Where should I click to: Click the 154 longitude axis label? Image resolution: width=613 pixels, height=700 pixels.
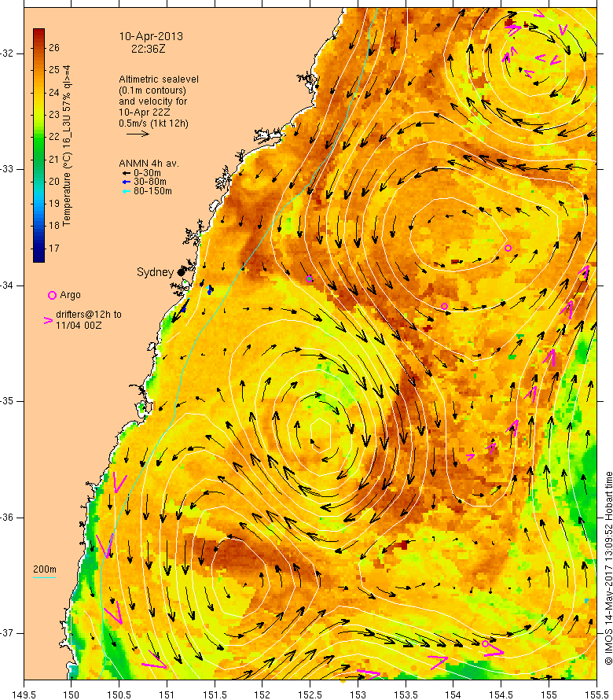coord(453,695)
